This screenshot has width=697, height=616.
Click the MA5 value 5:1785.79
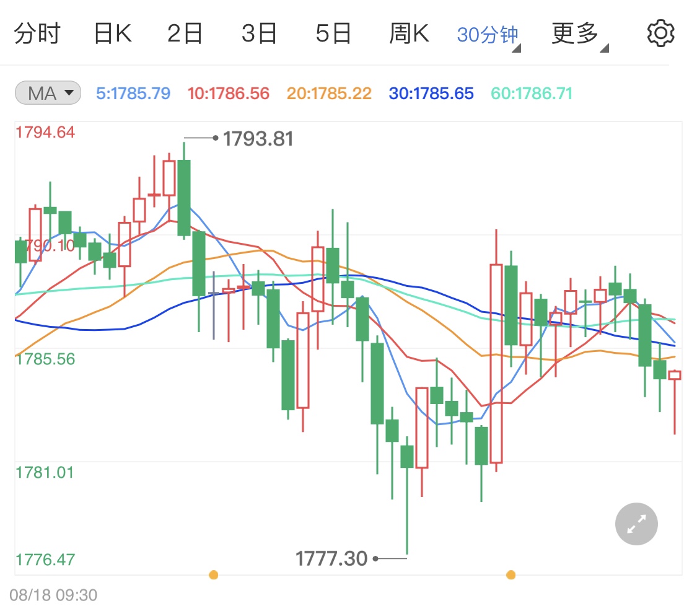pyautogui.click(x=133, y=94)
